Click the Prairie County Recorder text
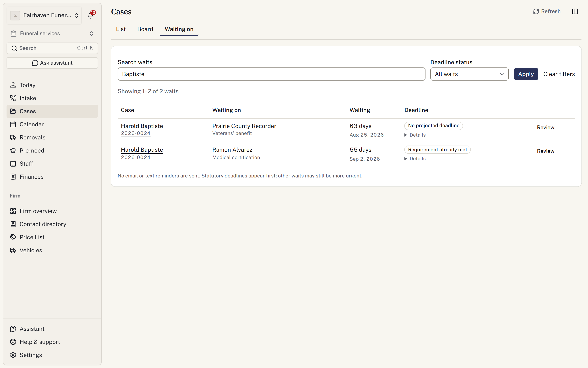This screenshot has width=588, height=368. tap(244, 126)
